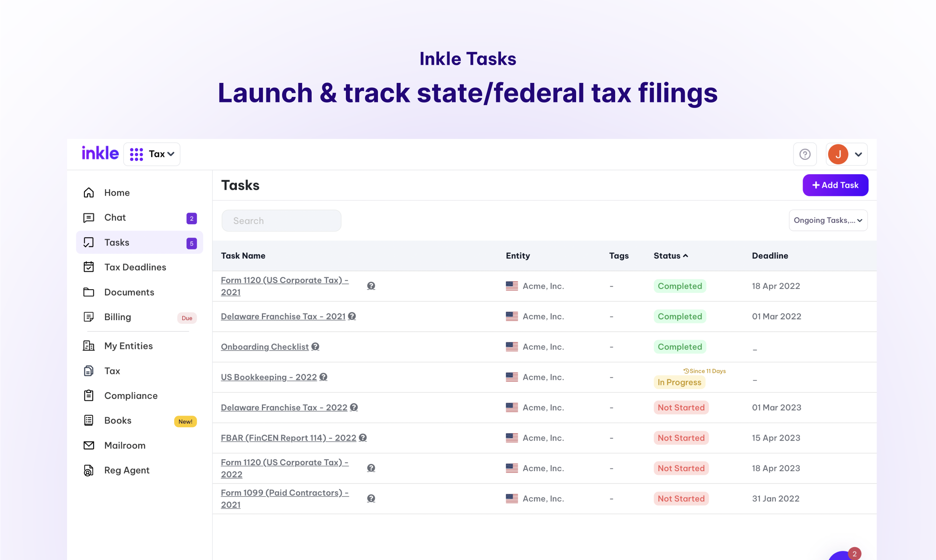Click the Home house icon
Screen dimensions: 936x560
[89, 192]
